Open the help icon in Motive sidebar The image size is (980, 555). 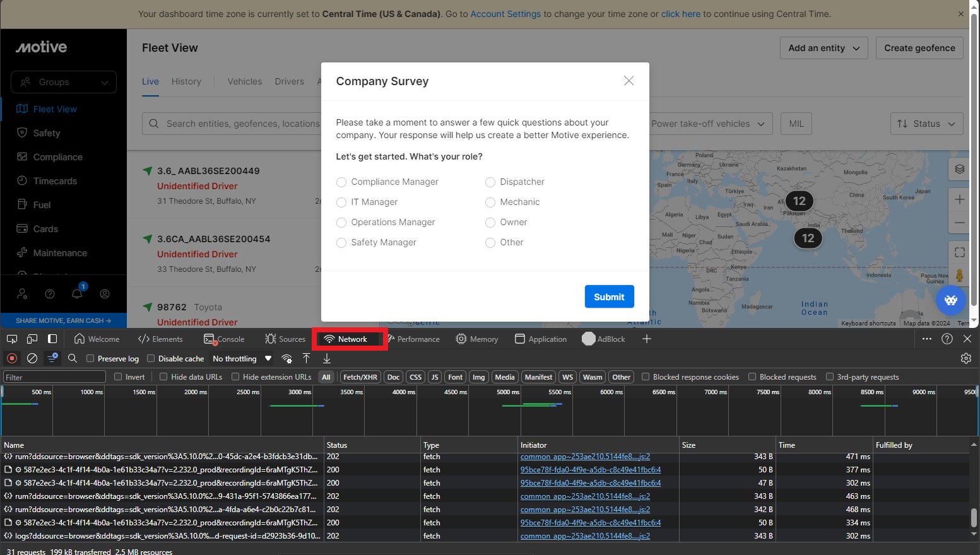tap(50, 293)
